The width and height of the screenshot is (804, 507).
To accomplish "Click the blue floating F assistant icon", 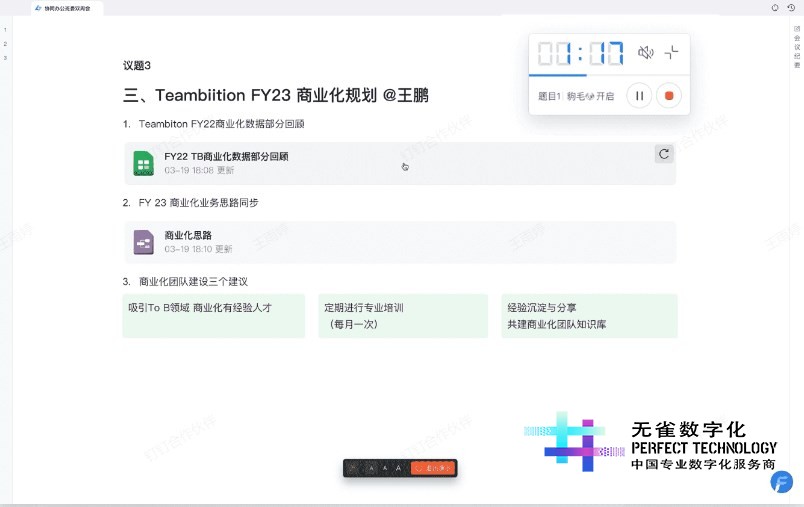I will pos(781,482).
